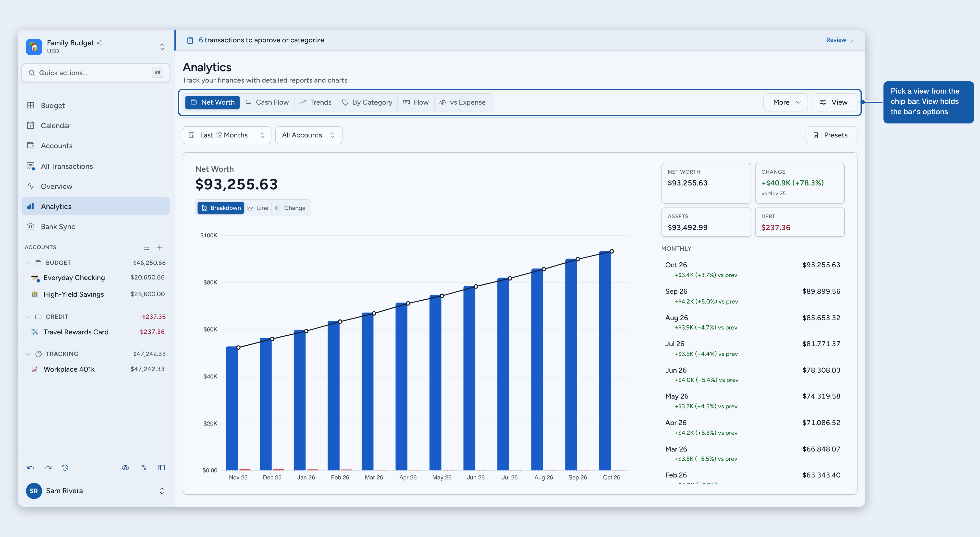Collapse the BUDGET account group
This screenshot has width=980, height=537.
click(x=27, y=263)
